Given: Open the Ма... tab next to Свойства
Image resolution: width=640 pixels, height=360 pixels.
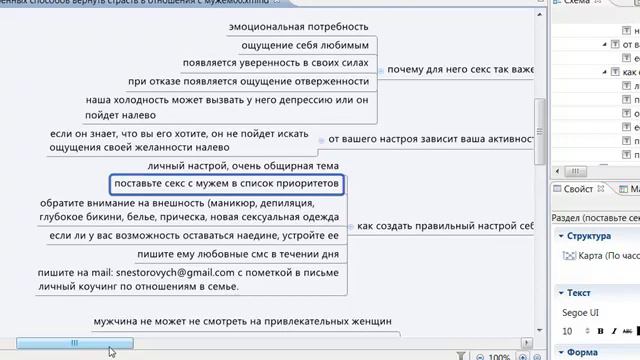Looking at the screenshot, I should coord(630,189).
